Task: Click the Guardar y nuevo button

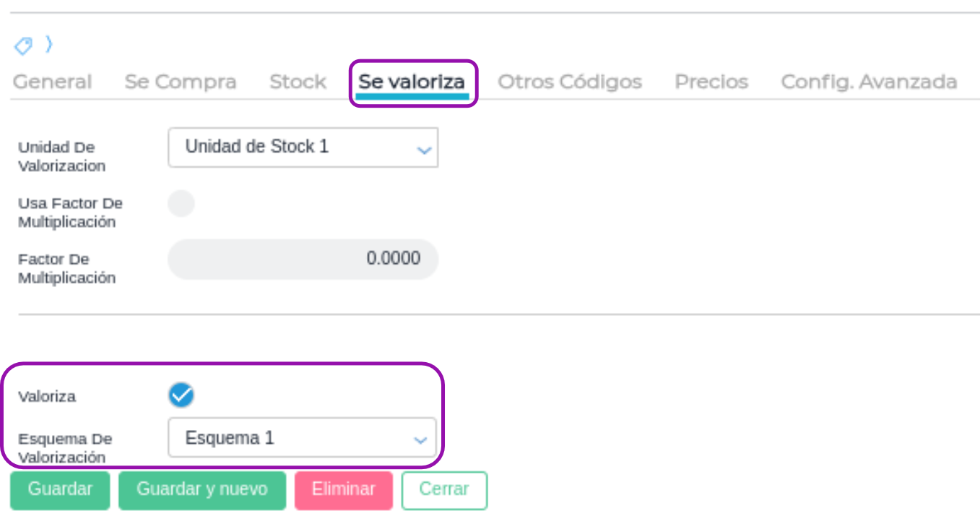Action: point(202,490)
